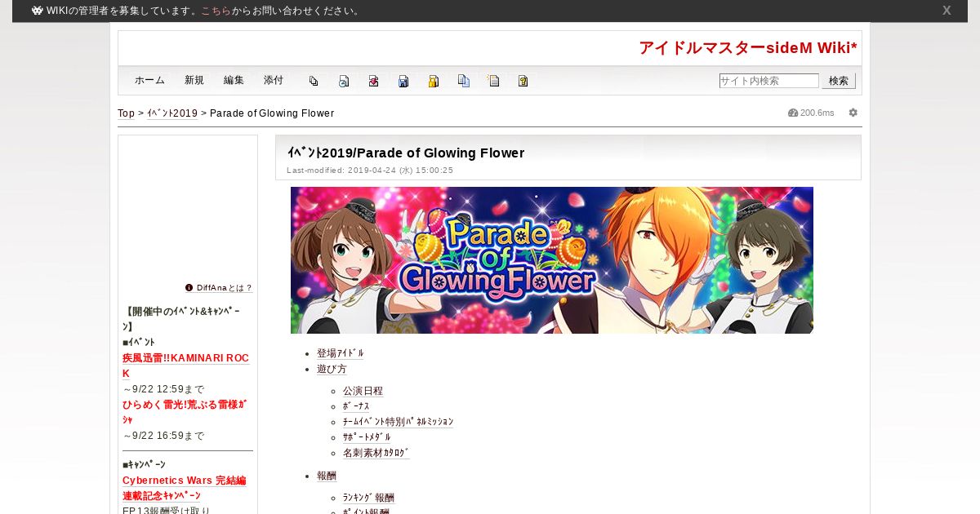Click the ｲﾍﾞﾝﾄ2019/Parade of Glowing Flower page heading

pyautogui.click(x=406, y=153)
